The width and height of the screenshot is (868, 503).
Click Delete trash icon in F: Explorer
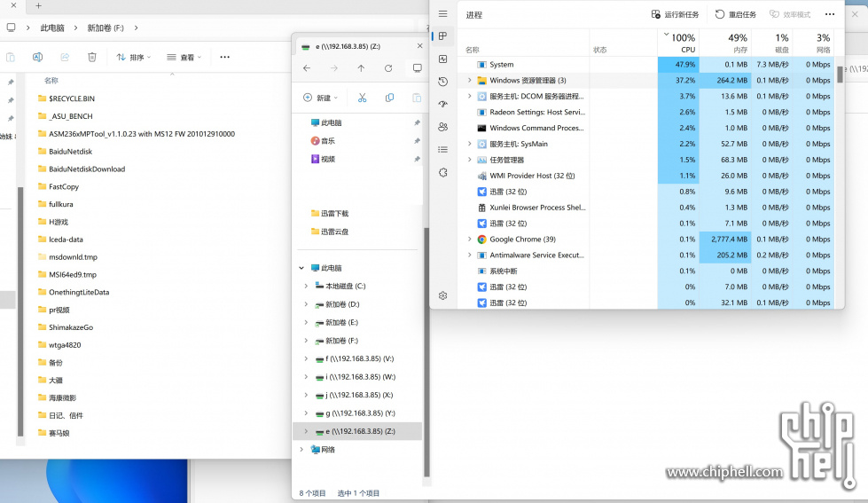(92, 57)
